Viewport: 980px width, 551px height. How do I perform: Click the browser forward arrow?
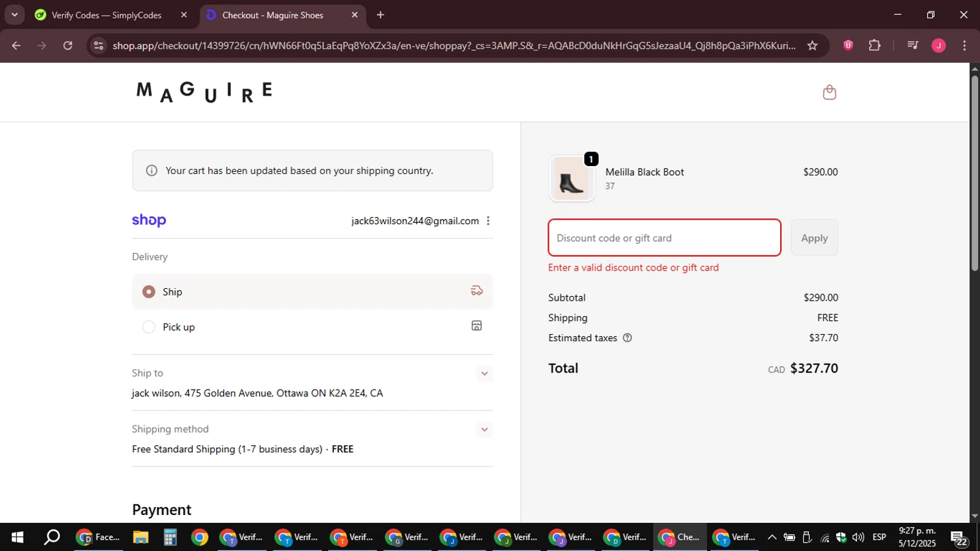click(x=42, y=46)
